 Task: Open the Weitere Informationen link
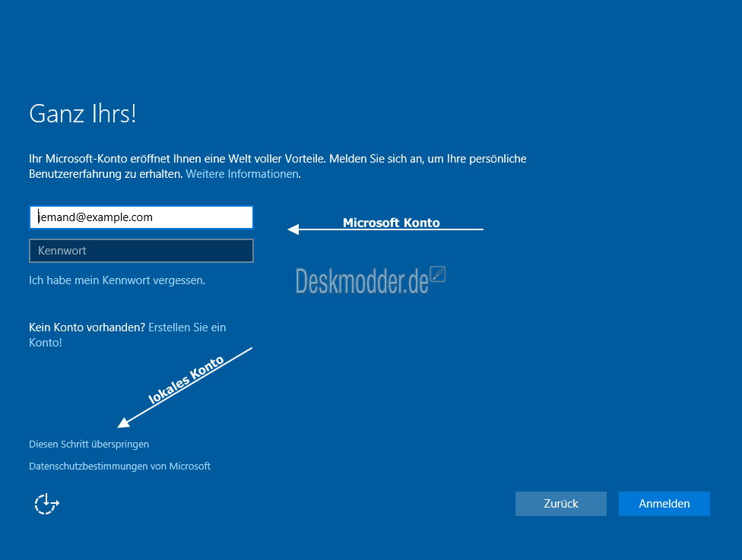243,174
